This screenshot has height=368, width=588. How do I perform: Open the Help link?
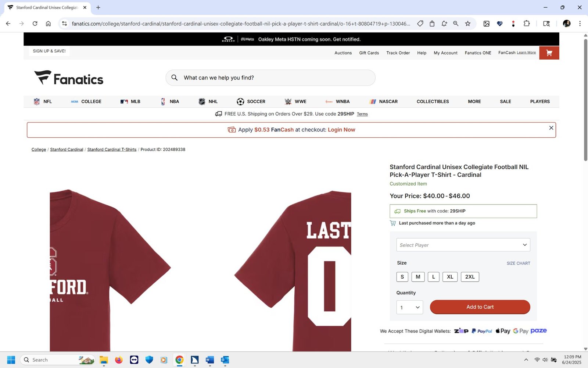coord(422,53)
